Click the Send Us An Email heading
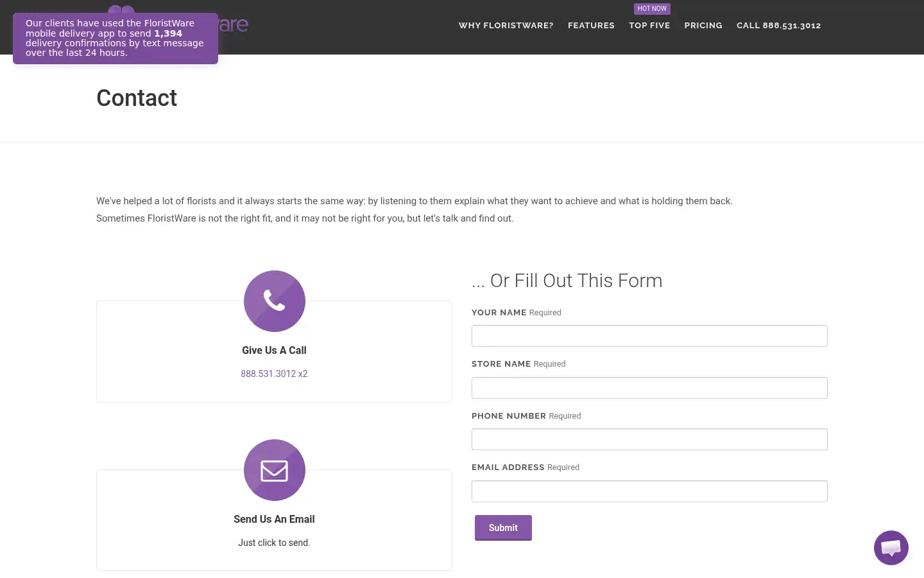Viewport: 924px width, 578px height. [x=274, y=519]
